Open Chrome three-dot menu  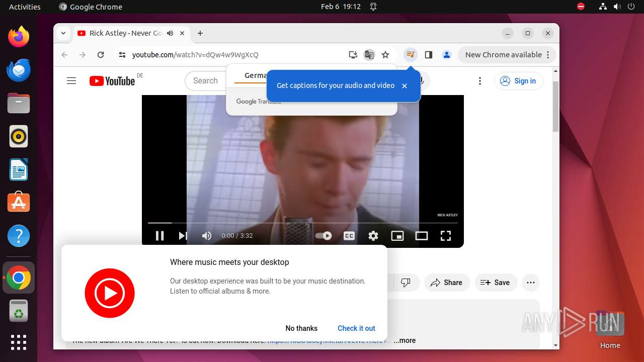548,55
